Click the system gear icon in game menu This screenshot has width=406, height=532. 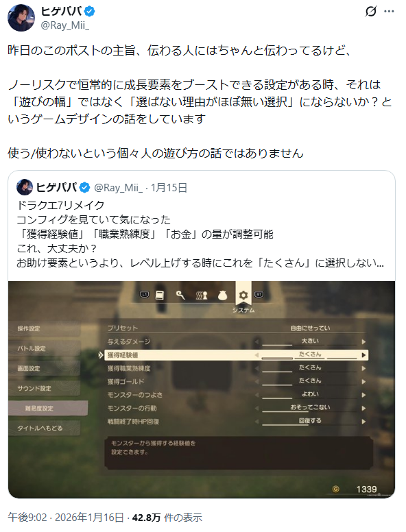tap(243, 295)
